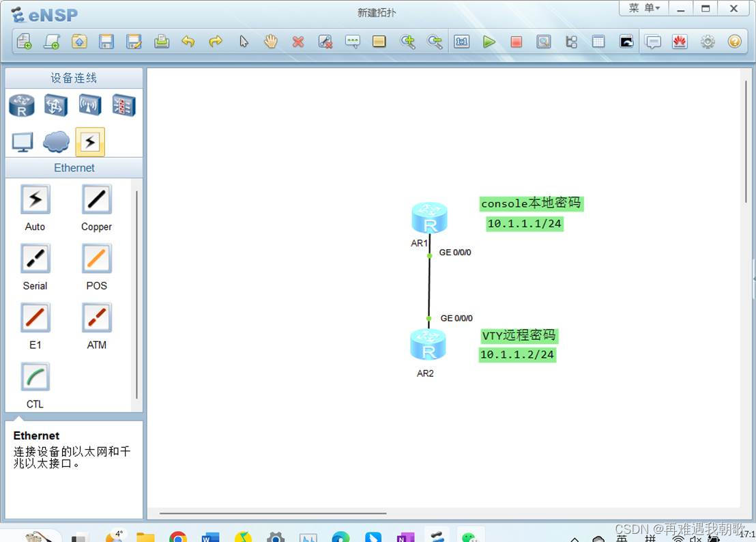Select the E1 link tool
Image resolution: width=756 pixels, height=542 pixels.
pyautogui.click(x=35, y=317)
